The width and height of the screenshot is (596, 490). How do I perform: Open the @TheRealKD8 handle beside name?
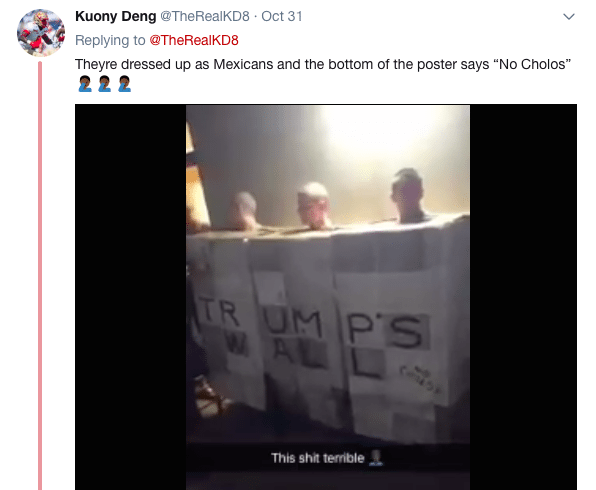[205, 16]
